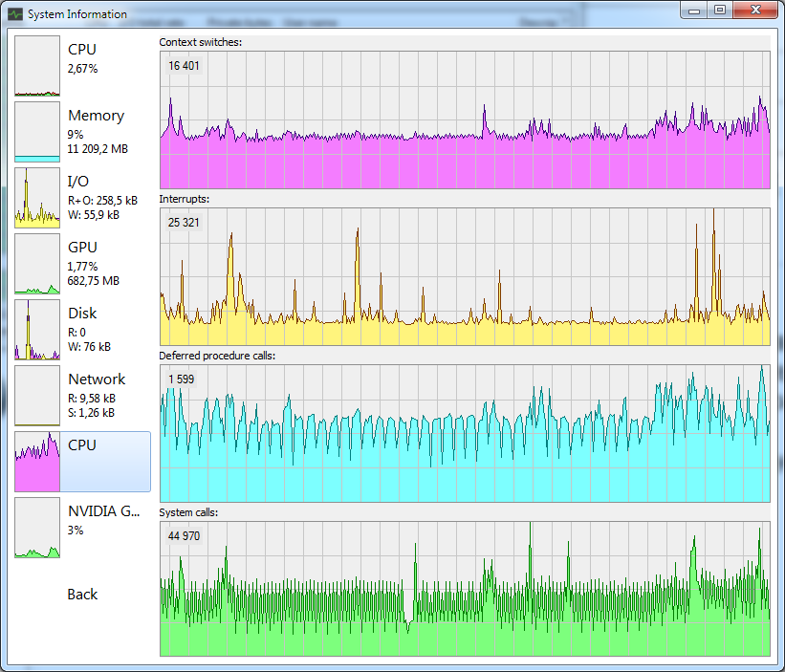The width and height of the screenshot is (785, 672).
Task: Switch to the I/O section label
Action: click(x=78, y=181)
